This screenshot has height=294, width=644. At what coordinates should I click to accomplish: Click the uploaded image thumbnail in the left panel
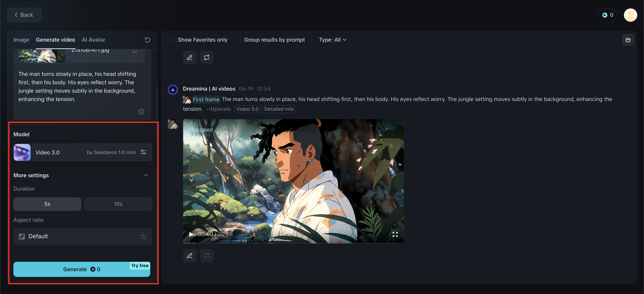point(42,56)
